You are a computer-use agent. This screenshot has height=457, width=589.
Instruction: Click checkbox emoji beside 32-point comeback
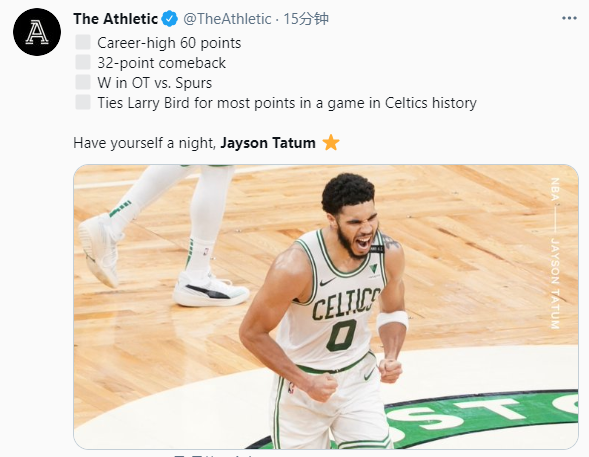(x=83, y=62)
